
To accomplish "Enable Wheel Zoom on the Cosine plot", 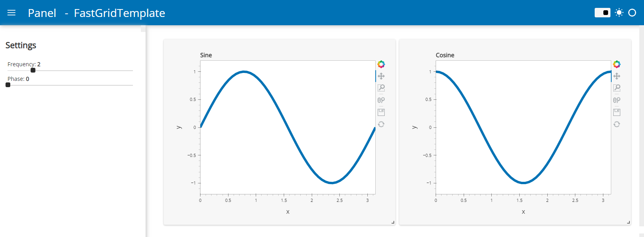I will [x=617, y=100].
